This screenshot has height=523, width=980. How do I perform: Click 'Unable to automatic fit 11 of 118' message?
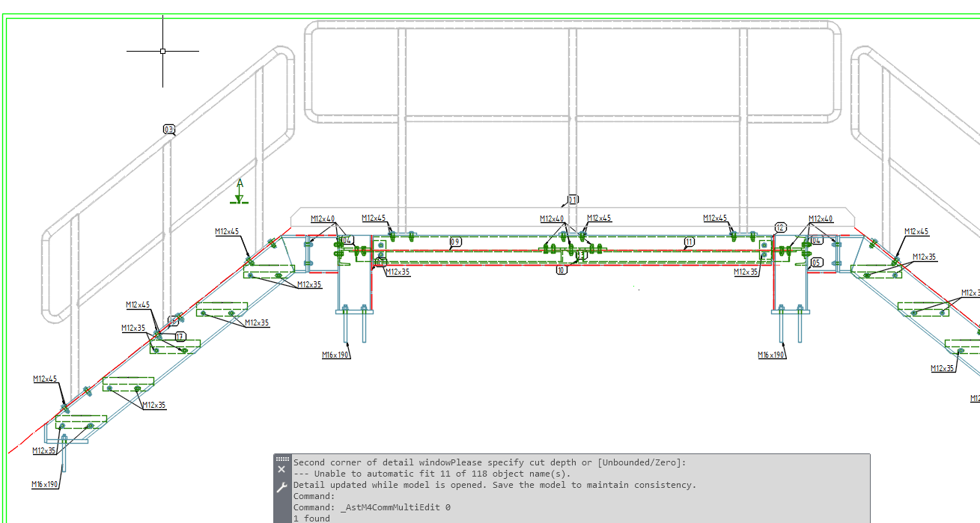pyautogui.click(x=431, y=474)
